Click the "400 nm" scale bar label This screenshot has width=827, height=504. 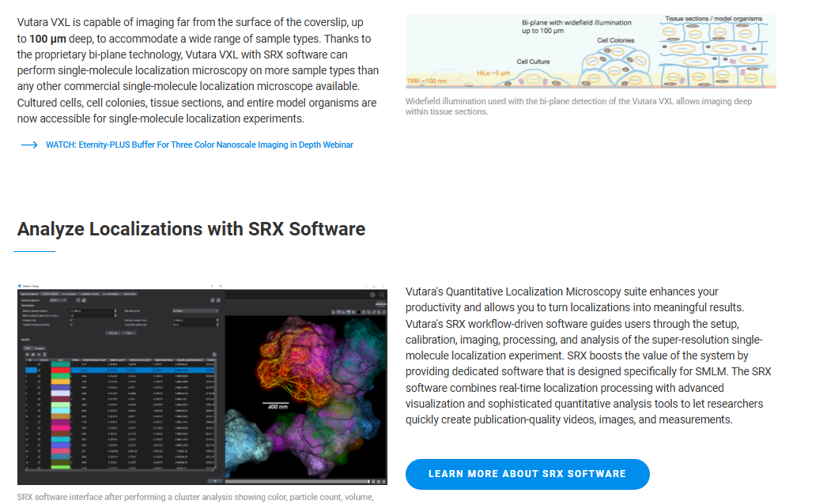pyautogui.click(x=278, y=407)
